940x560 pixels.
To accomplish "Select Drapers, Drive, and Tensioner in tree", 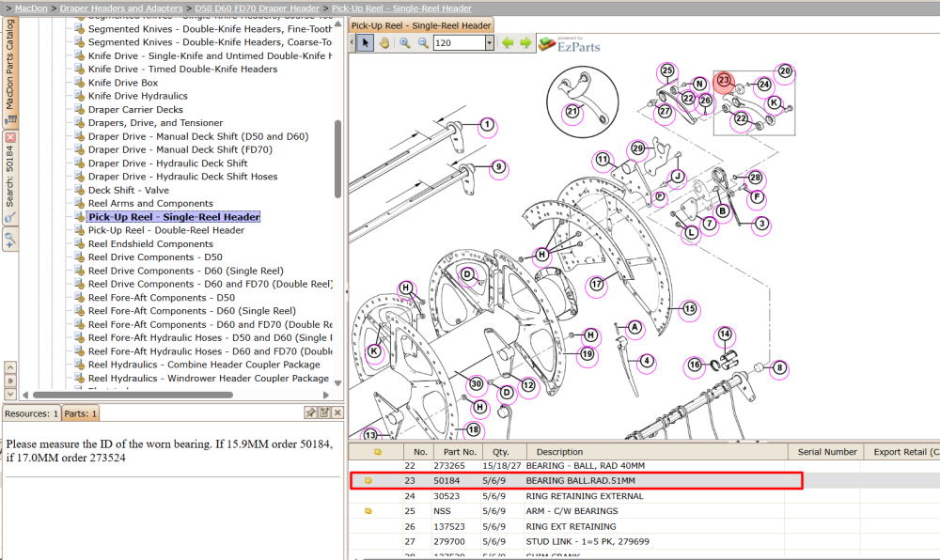I will [x=155, y=123].
